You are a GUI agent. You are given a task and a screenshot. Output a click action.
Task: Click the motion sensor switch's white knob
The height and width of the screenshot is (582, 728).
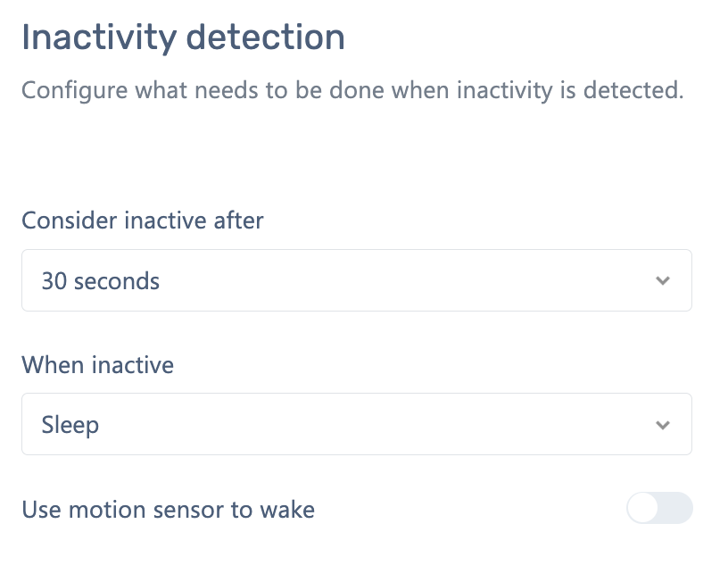[x=643, y=509]
